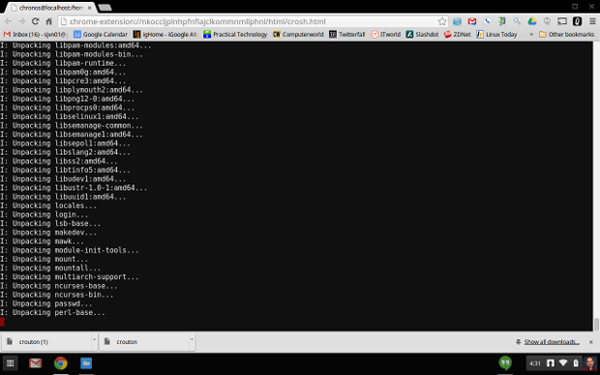Open the Other bookmarks folder
The width and height of the screenshot is (600, 375).
click(x=567, y=34)
